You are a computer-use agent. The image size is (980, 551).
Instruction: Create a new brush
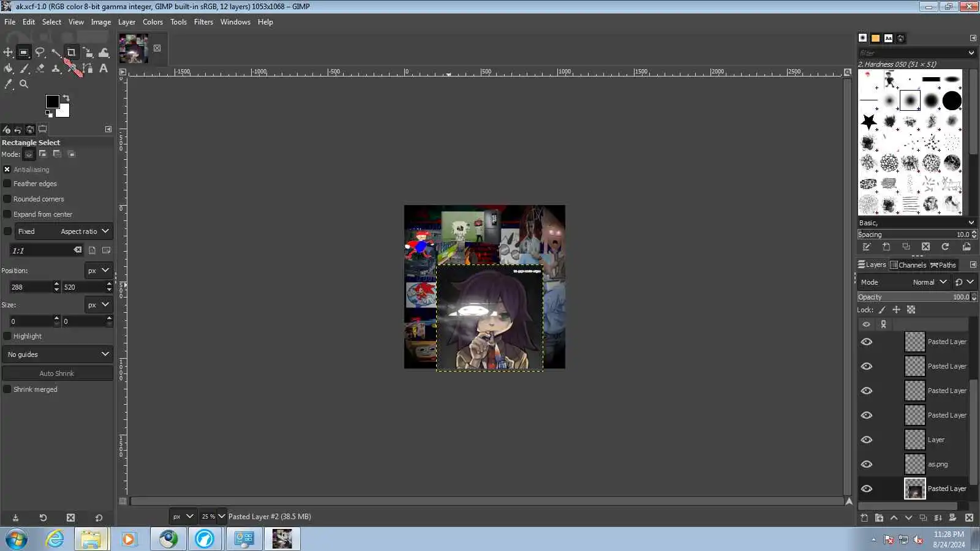886,247
